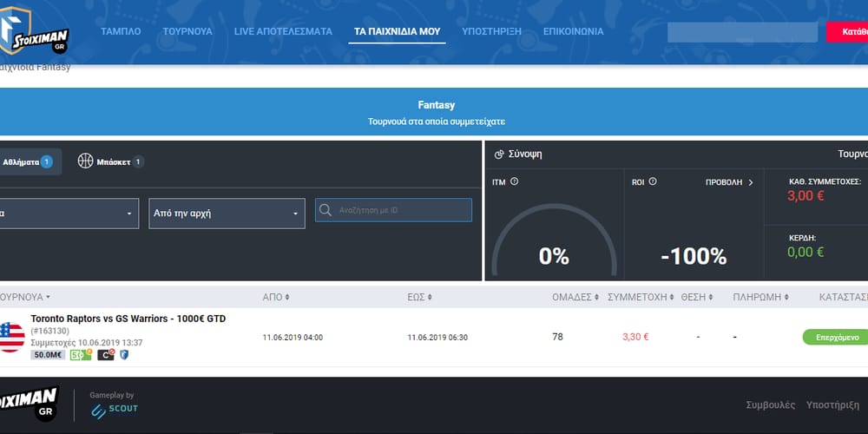Click the start time 11.06.2019 04:00
868x434 pixels.
click(x=293, y=337)
